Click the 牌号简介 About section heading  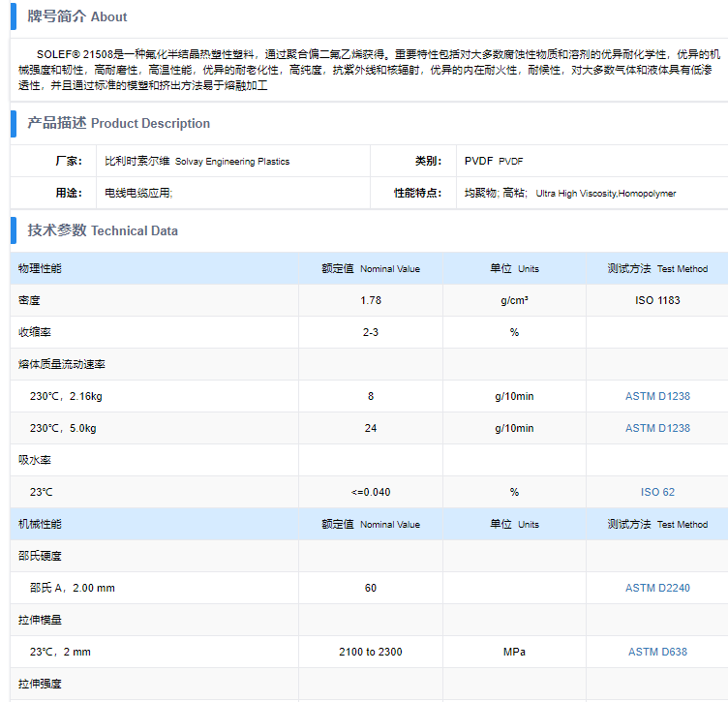pyautogui.click(x=76, y=16)
